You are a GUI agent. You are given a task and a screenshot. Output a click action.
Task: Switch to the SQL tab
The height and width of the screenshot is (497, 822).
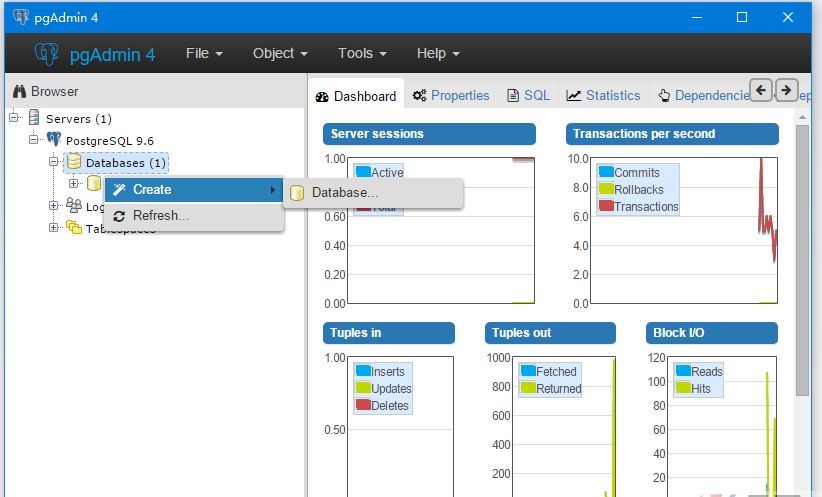[528, 95]
